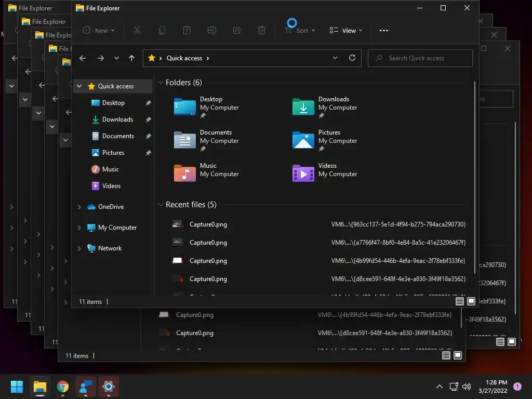Open the See more three-dots menu
The height and width of the screenshot is (399, 532).
coord(384,31)
